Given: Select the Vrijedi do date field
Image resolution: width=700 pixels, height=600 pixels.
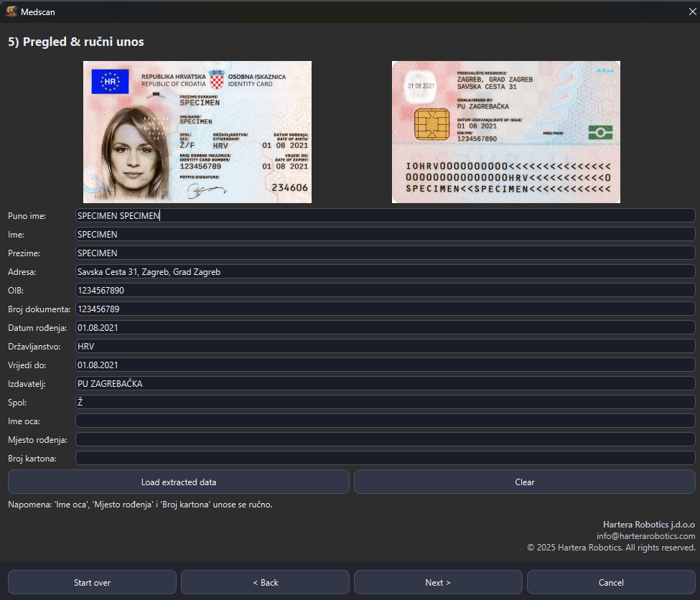Looking at the screenshot, I should pos(385,365).
